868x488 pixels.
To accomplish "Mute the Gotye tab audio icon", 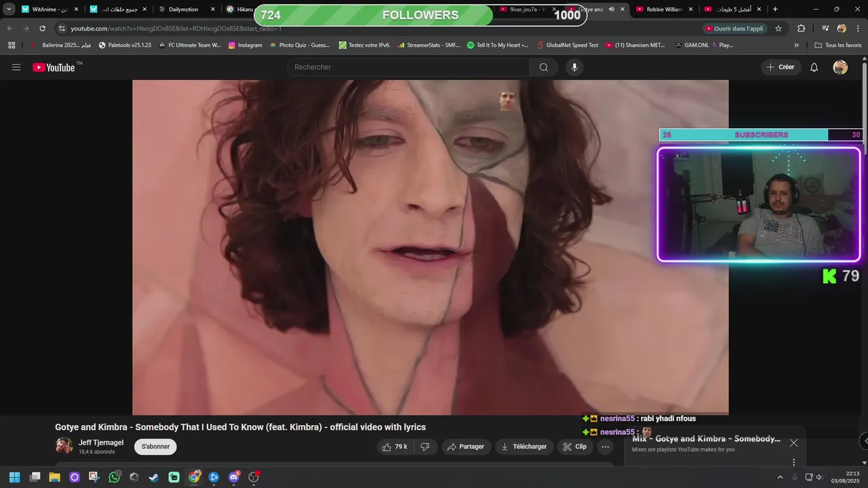I will 612,9.
